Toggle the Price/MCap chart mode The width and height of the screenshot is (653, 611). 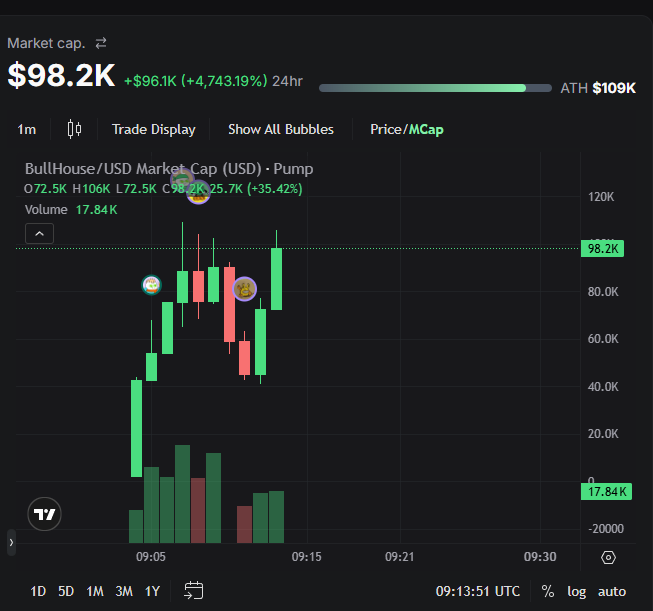click(x=406, y=130)
